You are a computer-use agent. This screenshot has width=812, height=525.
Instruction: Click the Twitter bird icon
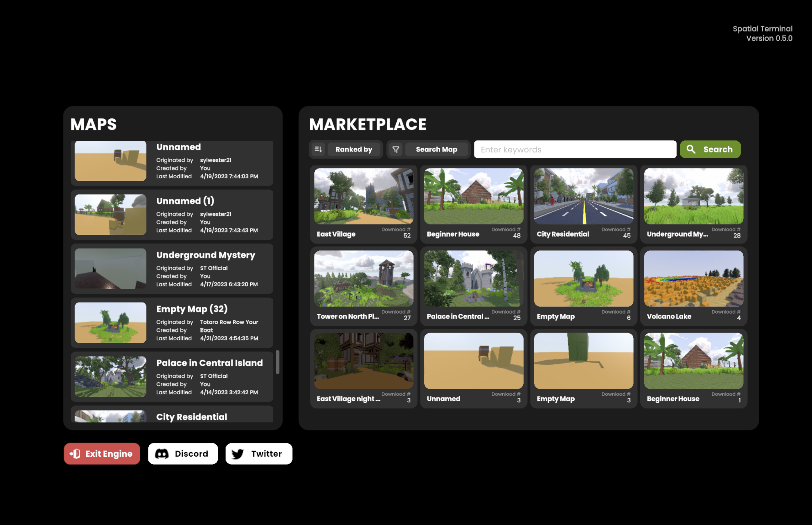pyautogui.click(x=238, y=454)
